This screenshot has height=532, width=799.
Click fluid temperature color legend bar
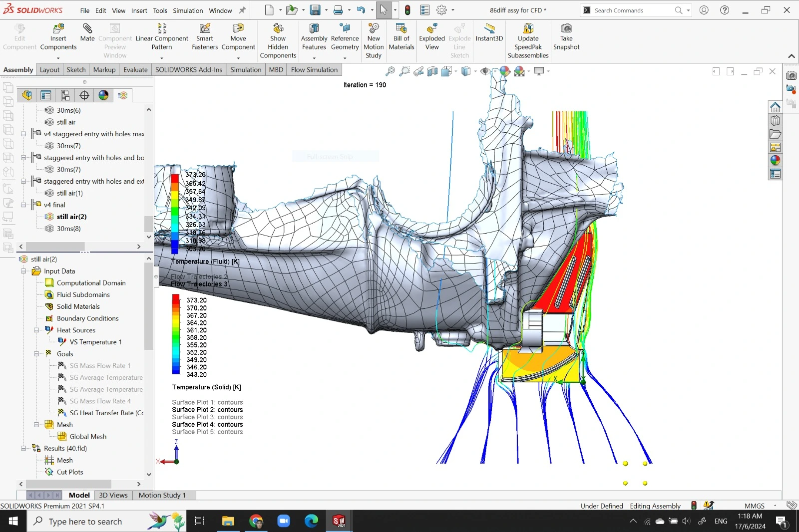pyautogui.click(x=175, y=214)
